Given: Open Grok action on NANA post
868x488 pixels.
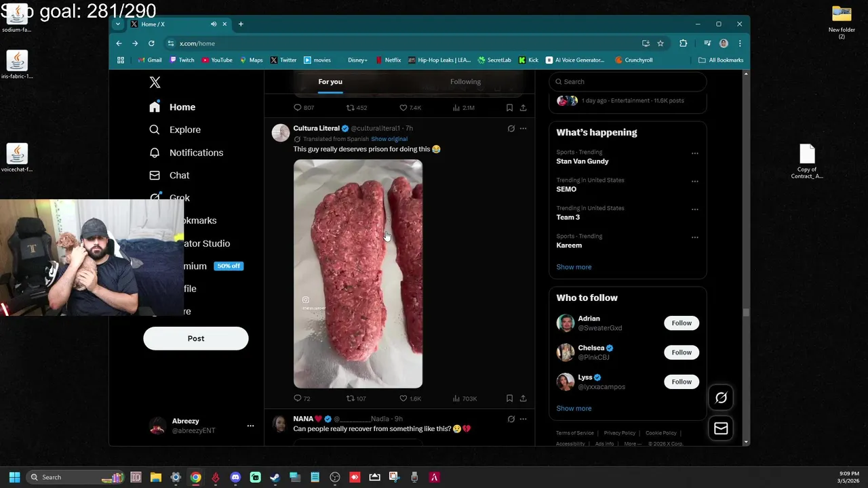Looking at the screenshot, I should click(x=511, y=419).
